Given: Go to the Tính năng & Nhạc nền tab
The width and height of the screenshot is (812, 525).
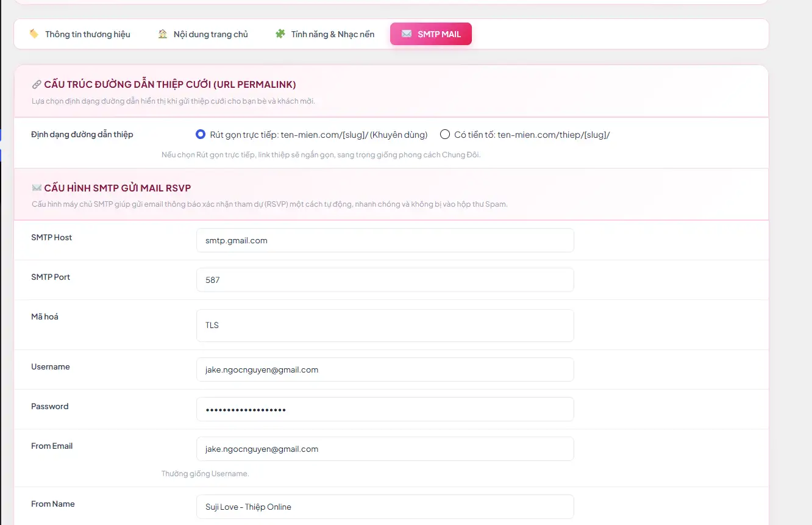Looking at the screenshot, I should [324, 34].
